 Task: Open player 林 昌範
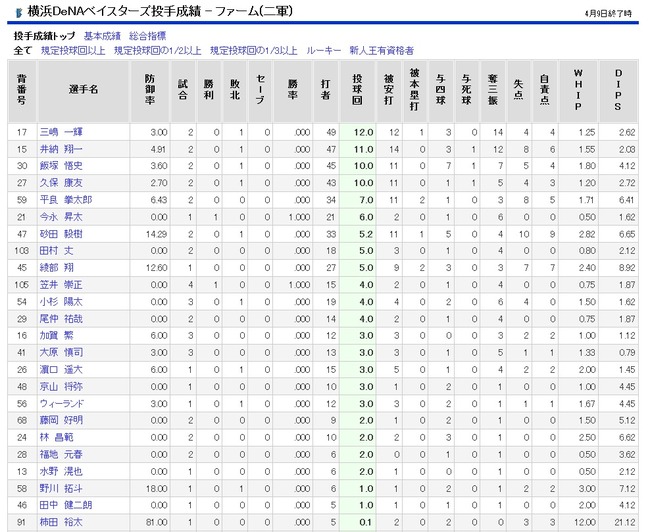click(56, 437)
